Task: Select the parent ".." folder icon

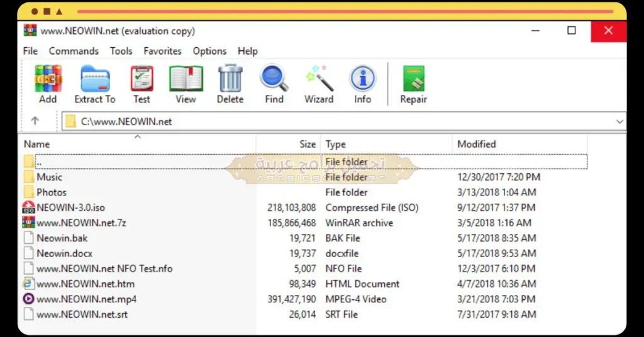Action: pyautogui.click(x=29, y=162)
